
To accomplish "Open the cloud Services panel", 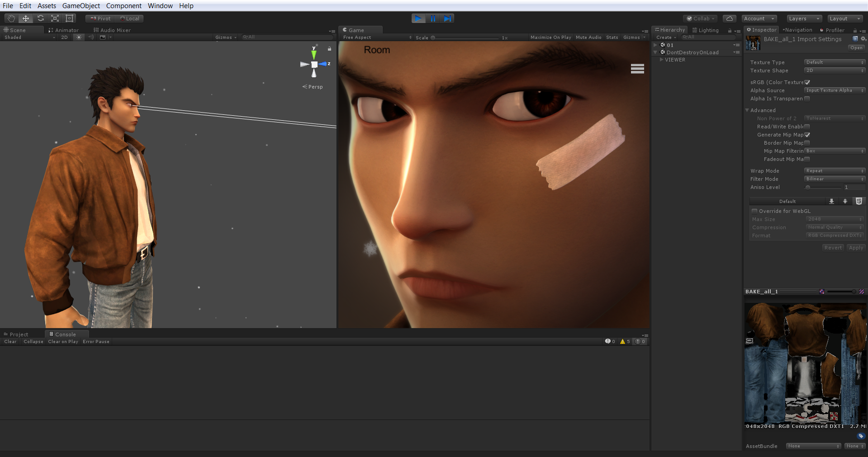I will (x=729, y=19).
